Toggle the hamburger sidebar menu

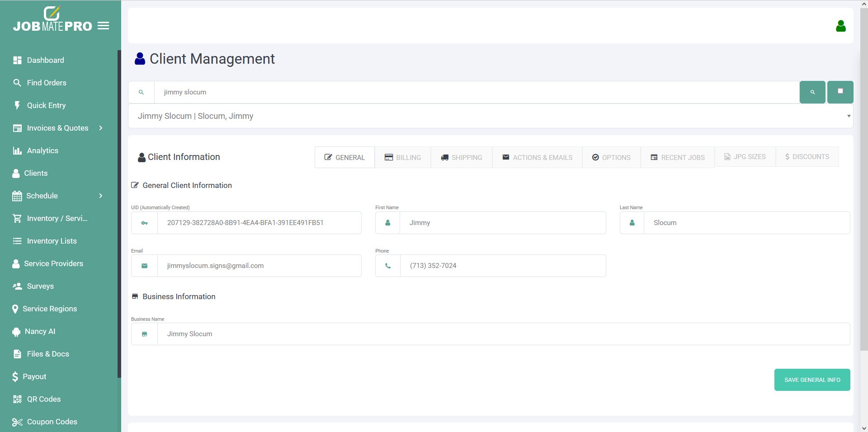[104, 26]
